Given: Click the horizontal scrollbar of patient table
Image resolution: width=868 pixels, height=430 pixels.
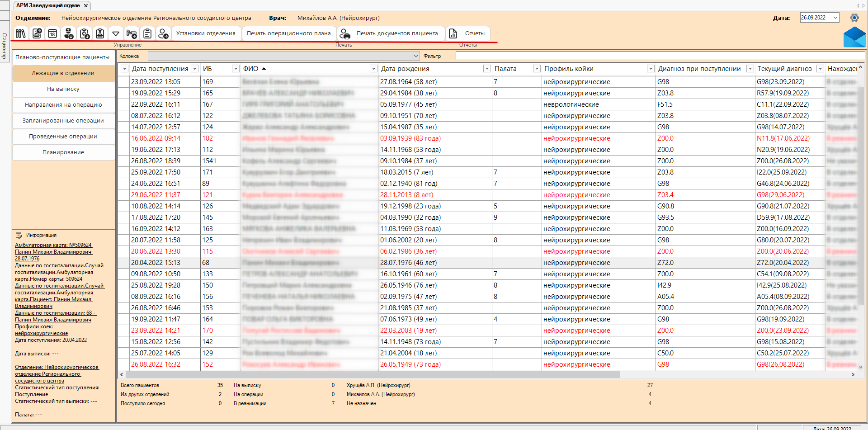Looking at the screenshot, I should pyautogui.click(x=373, y=374).
